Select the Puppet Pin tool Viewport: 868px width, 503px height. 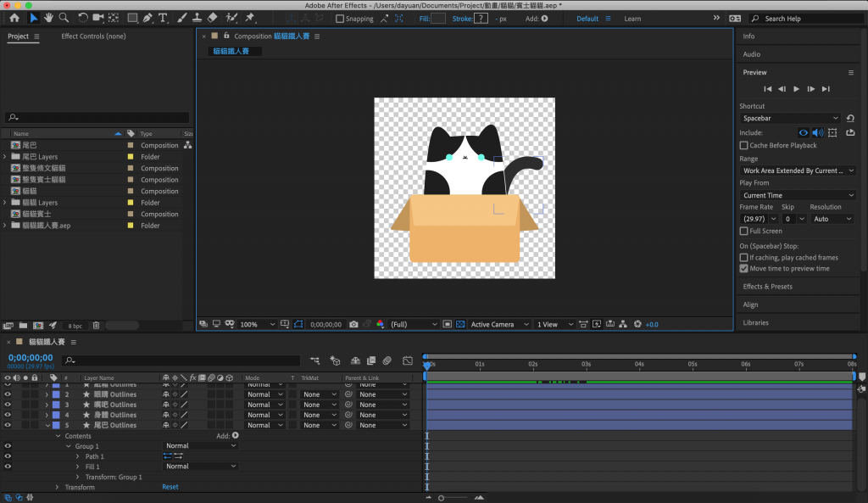coord(250,18)
